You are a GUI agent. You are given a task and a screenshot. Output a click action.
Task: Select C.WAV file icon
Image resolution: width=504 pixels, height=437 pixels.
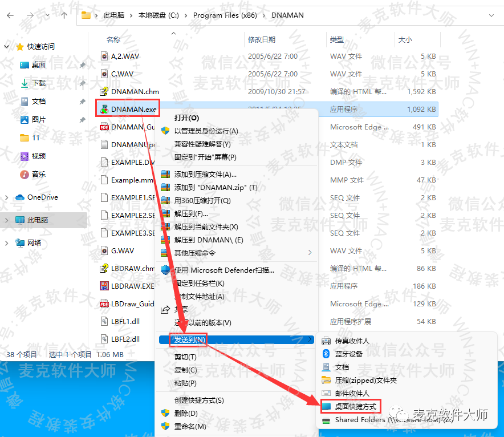coord(104,74)
